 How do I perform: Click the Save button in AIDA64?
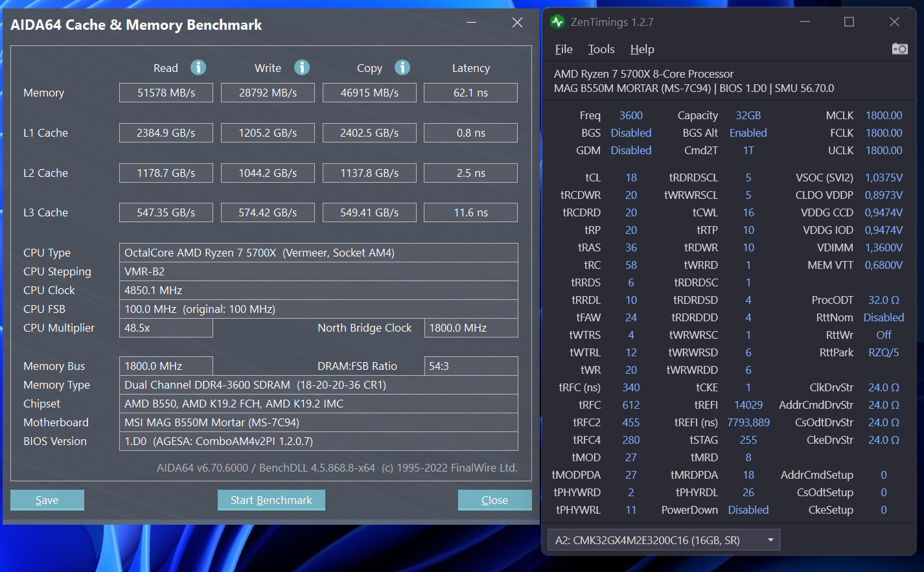[x=47, y=500]
